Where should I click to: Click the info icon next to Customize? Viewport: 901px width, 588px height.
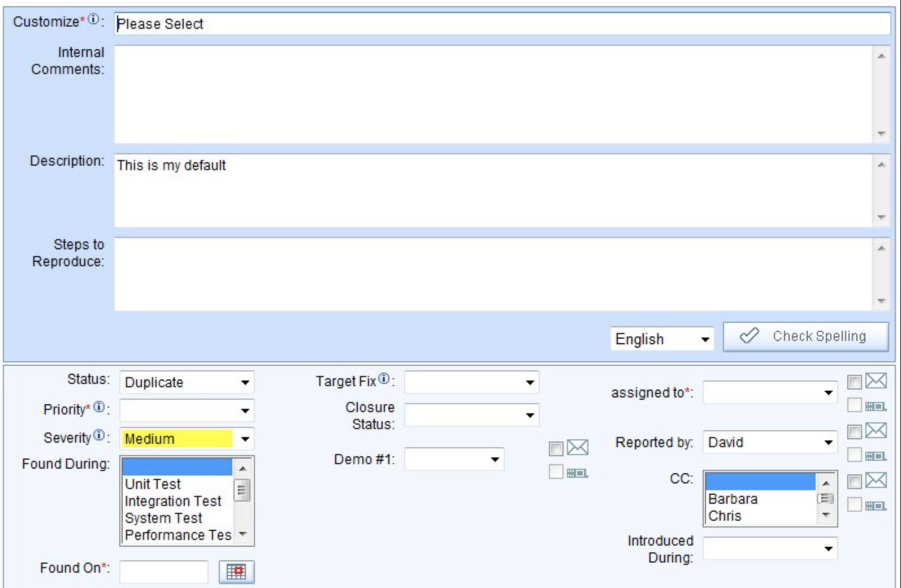93,20
